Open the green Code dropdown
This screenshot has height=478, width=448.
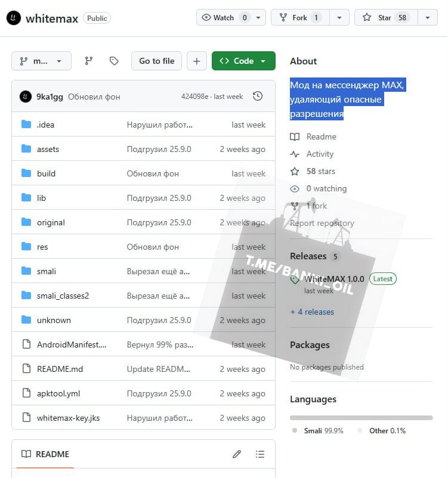click(x=243, y=61)
